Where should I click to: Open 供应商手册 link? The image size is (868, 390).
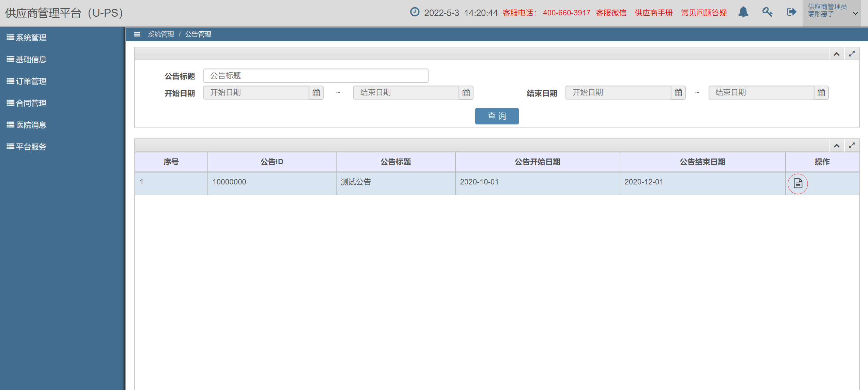653,13
